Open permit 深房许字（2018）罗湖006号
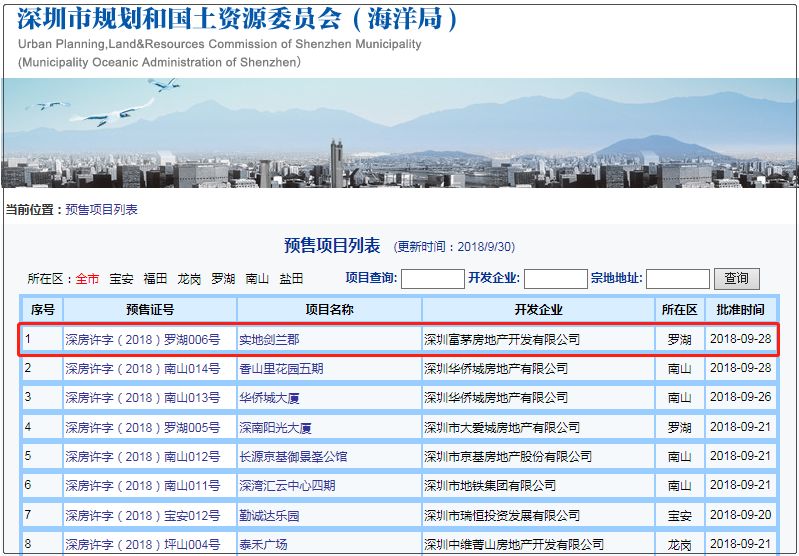 [x=142, y=340]
